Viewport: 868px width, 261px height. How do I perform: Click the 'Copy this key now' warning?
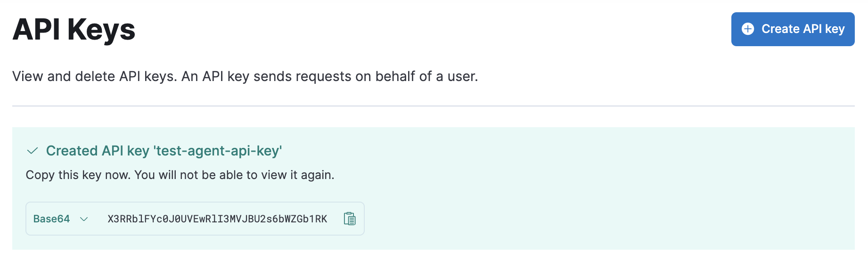click(x=79, y=175)
